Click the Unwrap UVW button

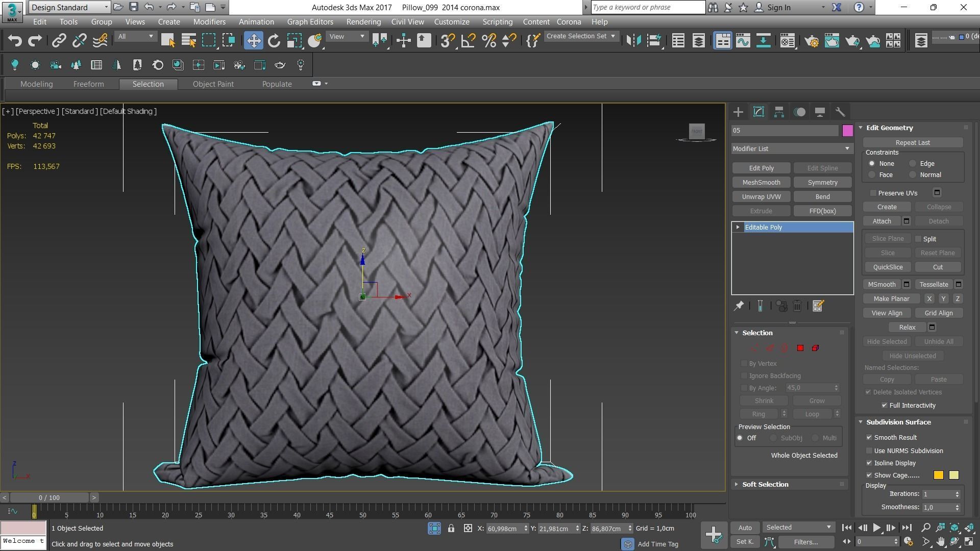point(761,197)
